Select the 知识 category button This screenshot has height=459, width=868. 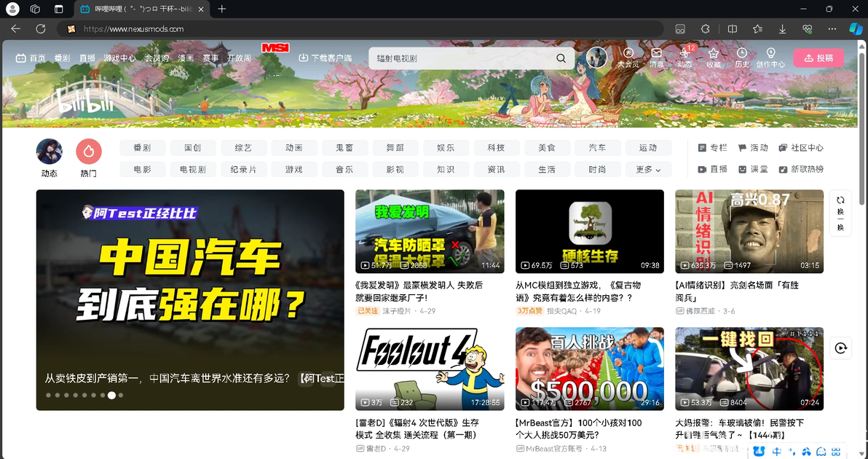(x=446, y=170)
